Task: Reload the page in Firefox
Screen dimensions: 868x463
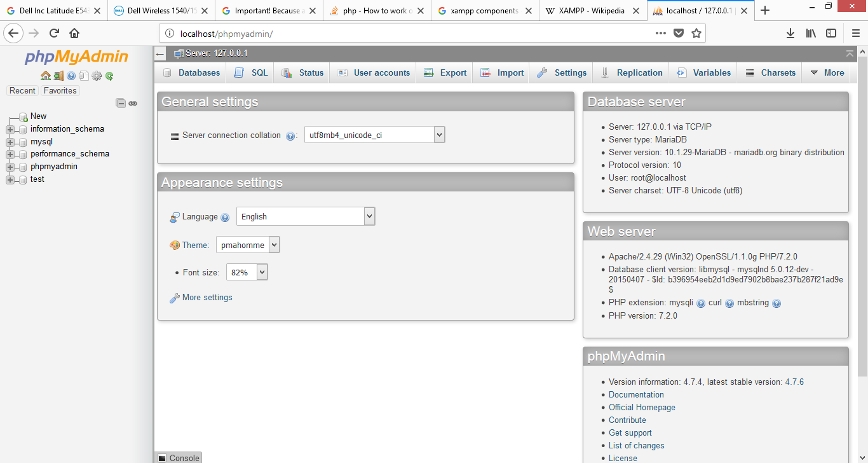Action: tap(54, 33)
